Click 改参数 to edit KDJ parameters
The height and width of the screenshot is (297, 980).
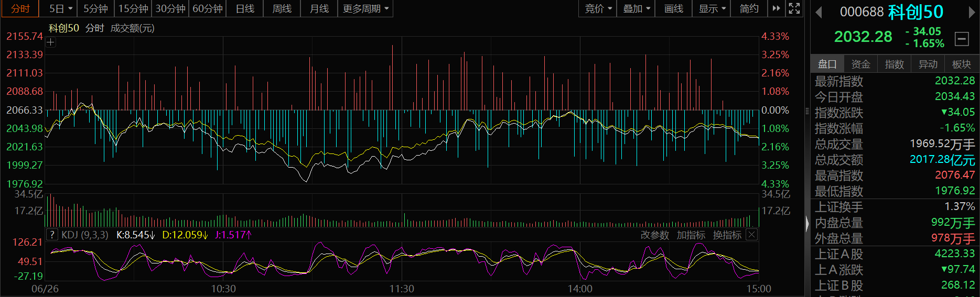pos(655,235)
